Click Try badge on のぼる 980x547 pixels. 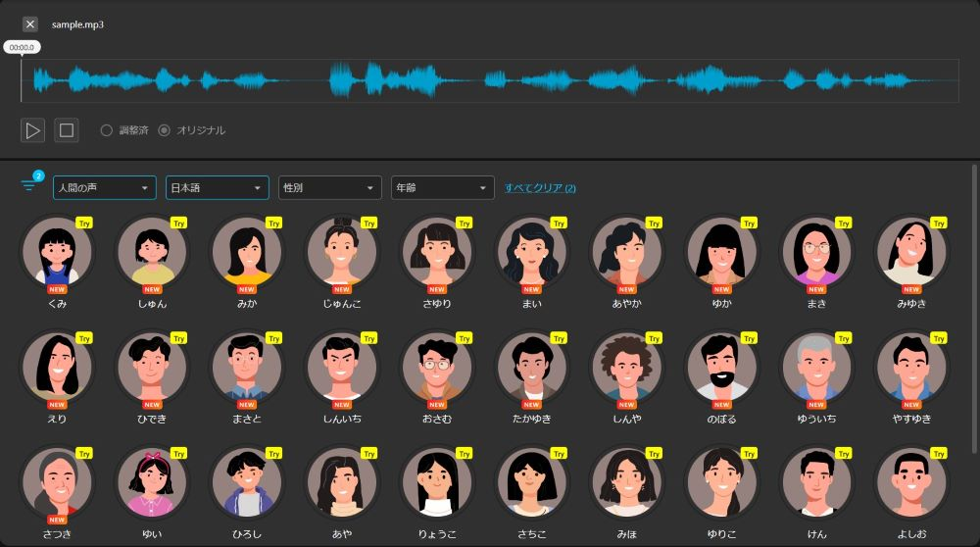tap(750, 338)
